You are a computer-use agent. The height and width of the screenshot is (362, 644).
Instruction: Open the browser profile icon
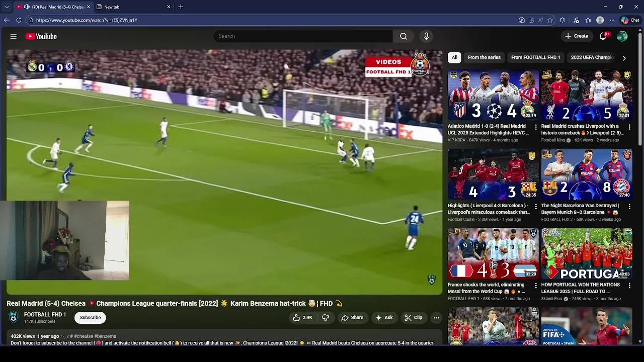click(x=600, y=20)
